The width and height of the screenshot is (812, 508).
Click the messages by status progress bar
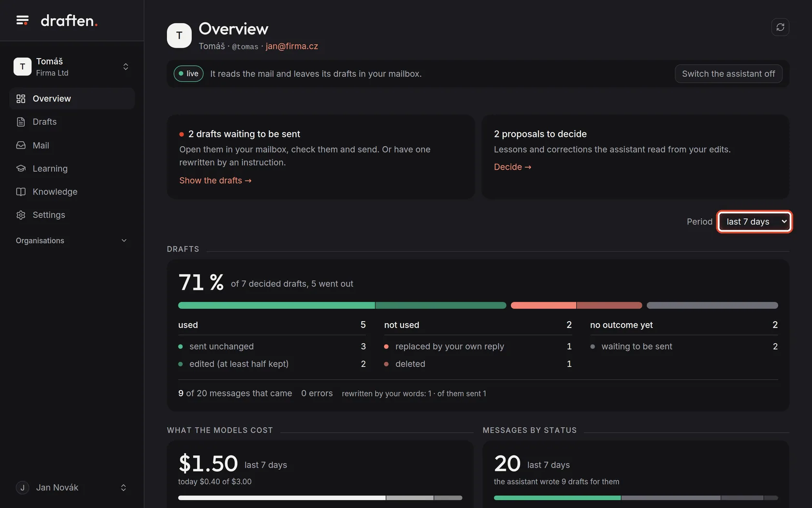coord(636,498)
